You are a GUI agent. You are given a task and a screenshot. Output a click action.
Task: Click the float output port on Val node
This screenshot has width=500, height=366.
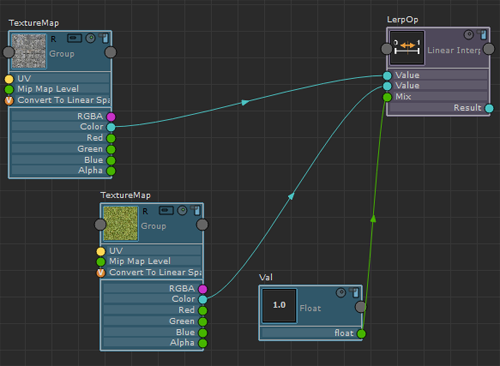point(361,333)
